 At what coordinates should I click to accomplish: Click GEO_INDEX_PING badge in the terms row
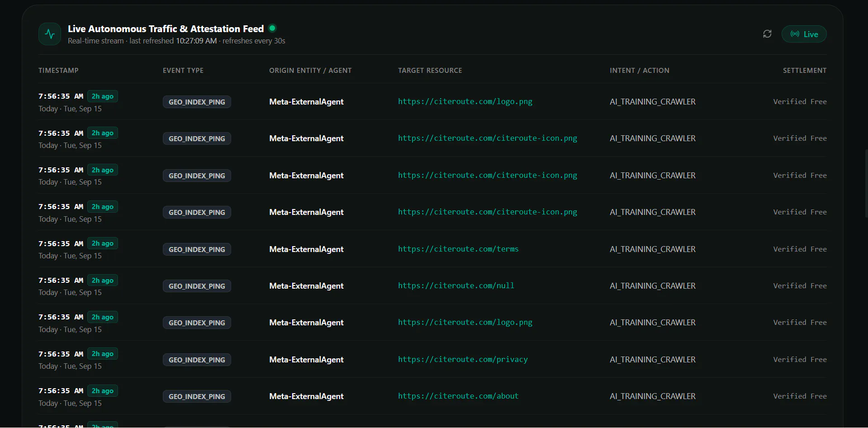[197, 249]
